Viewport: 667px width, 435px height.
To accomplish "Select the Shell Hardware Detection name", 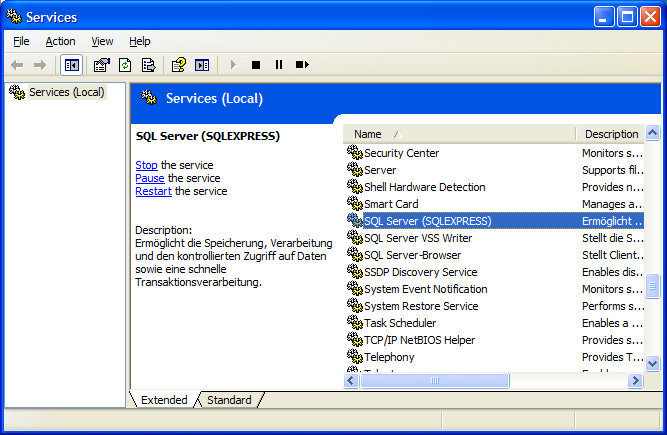I will coord(425,187).
